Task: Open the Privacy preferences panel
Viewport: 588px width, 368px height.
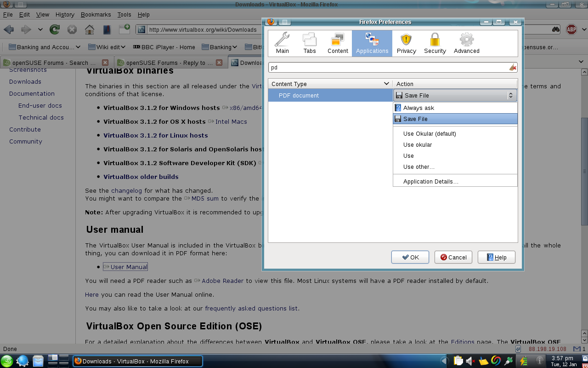Action: [406, 43]
